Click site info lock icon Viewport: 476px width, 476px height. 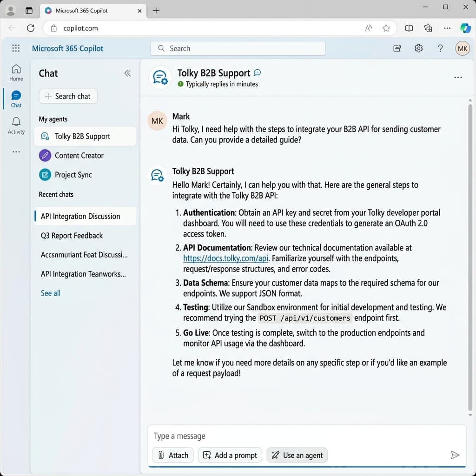pyautogui.click(x=54, y=28)
